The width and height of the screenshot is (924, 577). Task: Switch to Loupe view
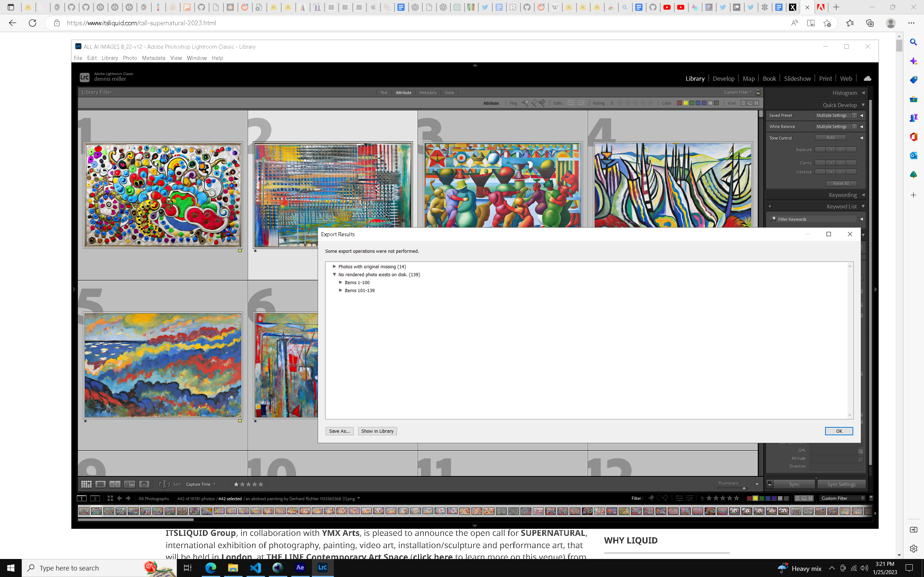click(100, 484)
